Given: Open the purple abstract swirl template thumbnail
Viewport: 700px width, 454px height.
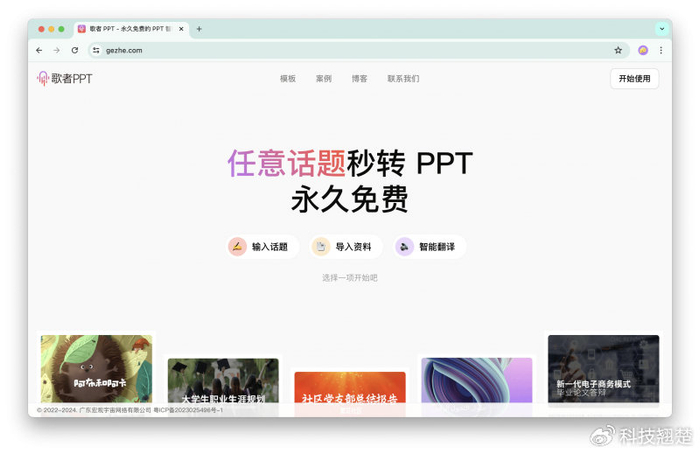Looking at the screenshot, I should pyautogui.click(x=477, y=380).
